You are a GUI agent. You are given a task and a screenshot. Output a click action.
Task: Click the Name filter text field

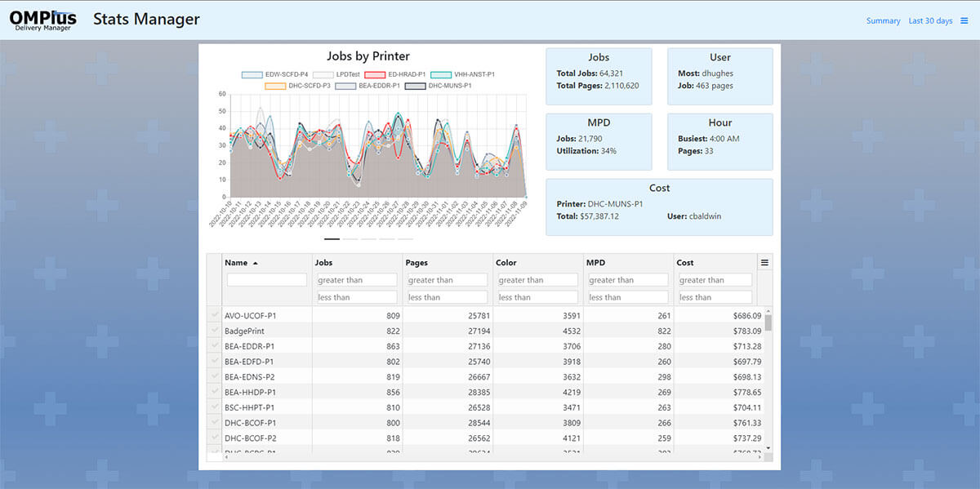coord(266,280)
